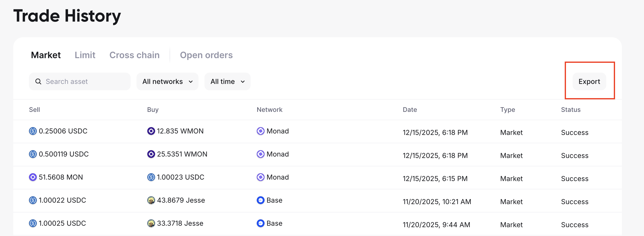This screenshot has height=236, width=644.
Task: Click the chevron arrow next to All time
Action: (x=242, y=82)
